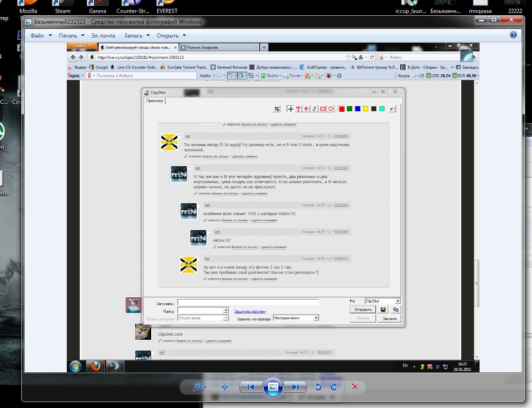Open a new tab with the plus button
Screen dimensions: 532x408
pos(264,47)
